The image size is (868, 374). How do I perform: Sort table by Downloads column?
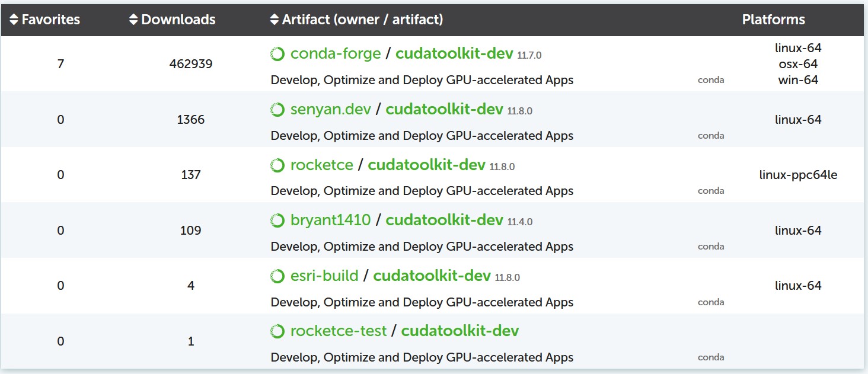172,20
